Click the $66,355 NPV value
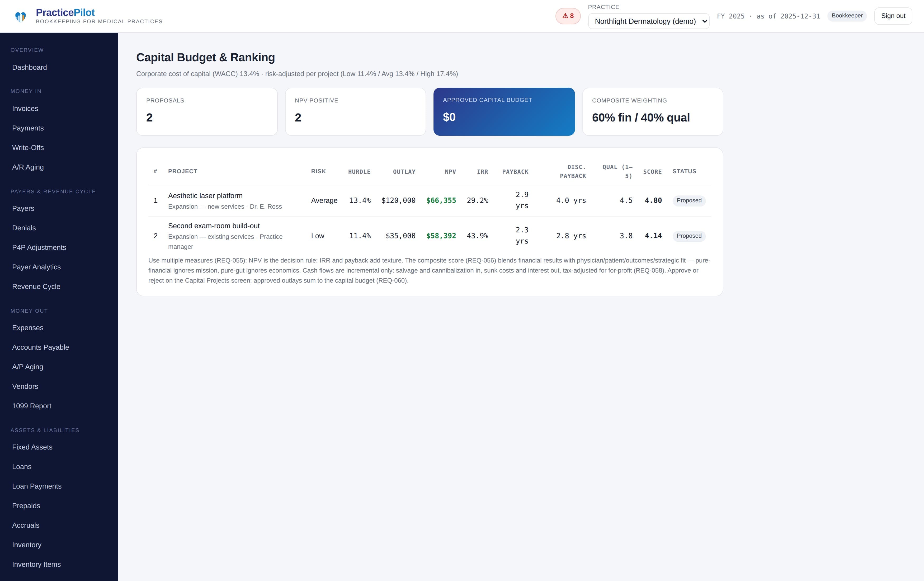This screenshot has height=581, width=924. [441, 201]
